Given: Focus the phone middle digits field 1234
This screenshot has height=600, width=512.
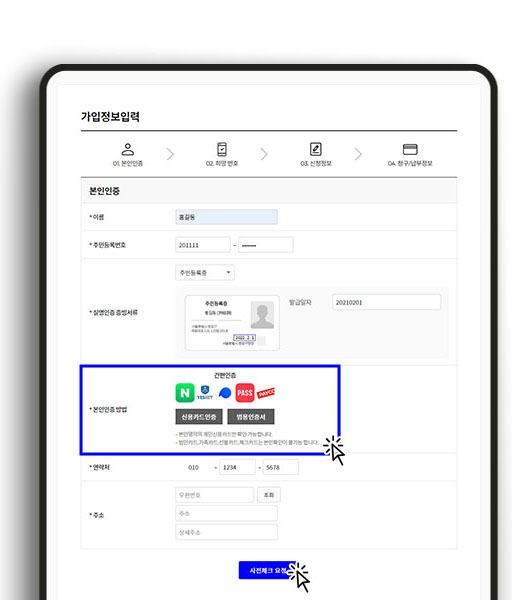Looking at the screenshot, I should tap(237, 467).
